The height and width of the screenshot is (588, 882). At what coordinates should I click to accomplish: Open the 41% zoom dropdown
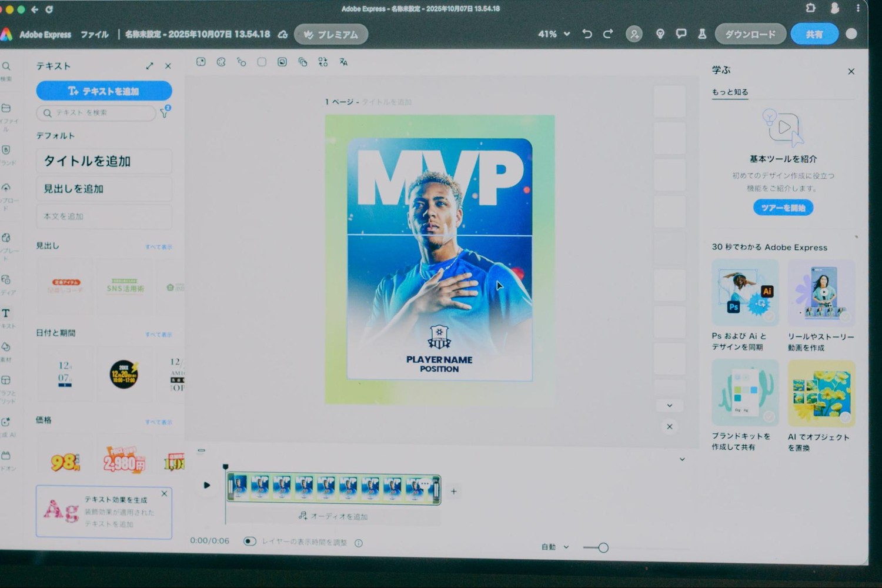pyautogui.click(x=554, y=34)
